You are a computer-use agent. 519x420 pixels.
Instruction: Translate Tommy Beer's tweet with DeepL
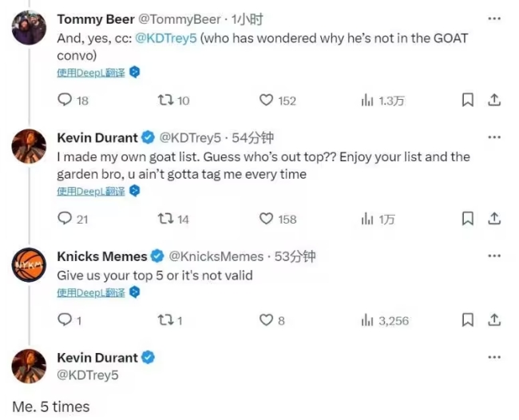[91, 73]
